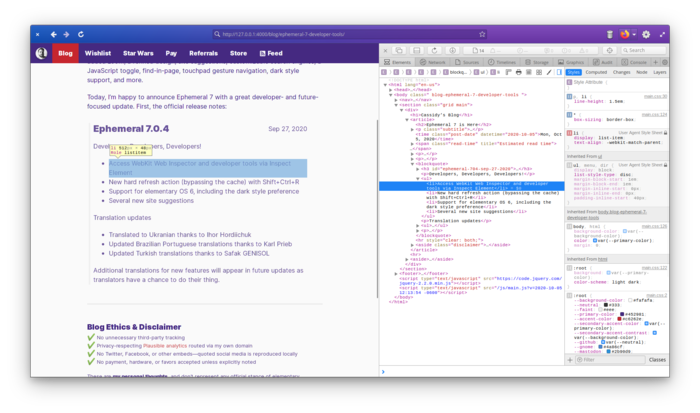
Task: Open the Wishlist nav link
Action: pos(98,53)
